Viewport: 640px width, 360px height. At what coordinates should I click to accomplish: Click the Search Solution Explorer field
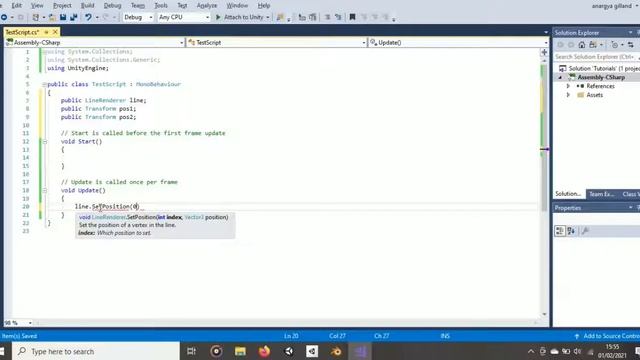pos(596,57)
